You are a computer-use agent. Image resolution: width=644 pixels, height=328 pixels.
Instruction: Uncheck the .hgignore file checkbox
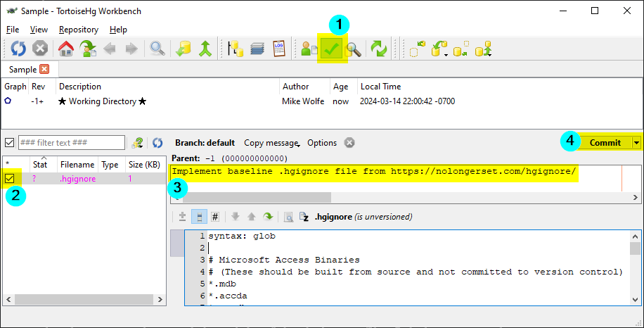9,178
